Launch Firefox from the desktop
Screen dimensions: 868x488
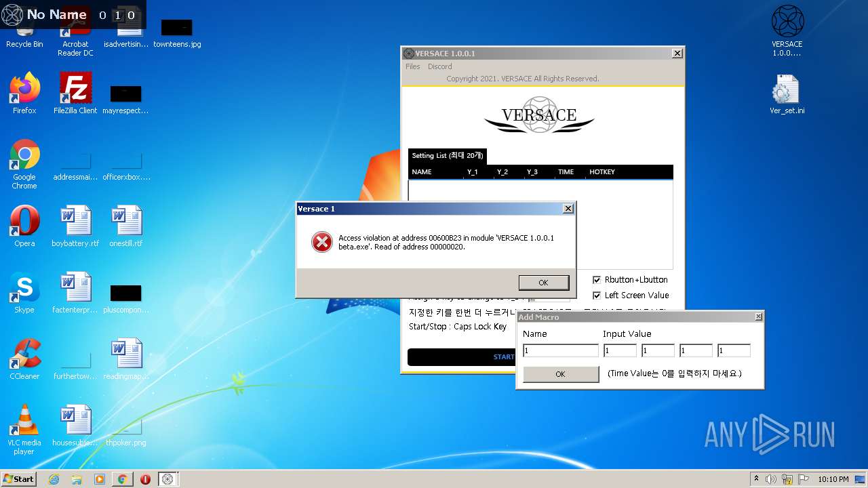[24, 94]
